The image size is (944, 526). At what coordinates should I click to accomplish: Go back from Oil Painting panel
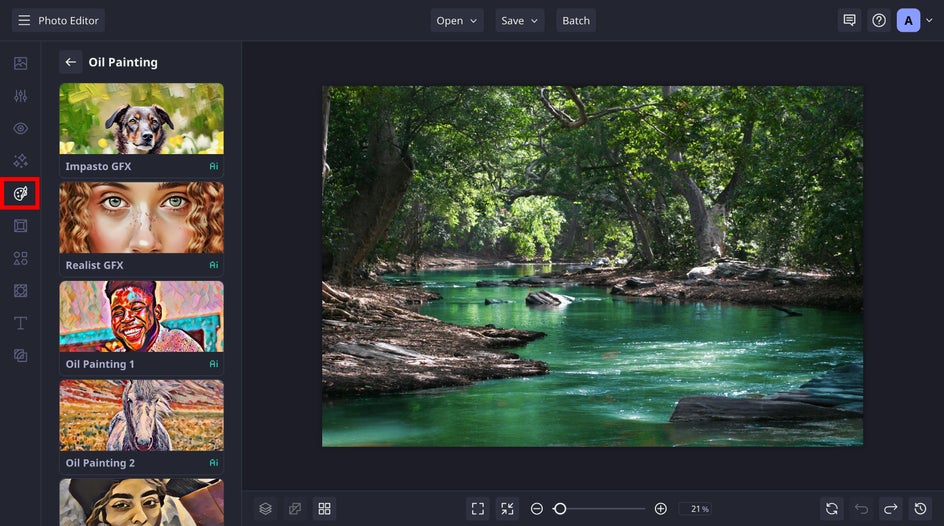(x=70, y=62)
